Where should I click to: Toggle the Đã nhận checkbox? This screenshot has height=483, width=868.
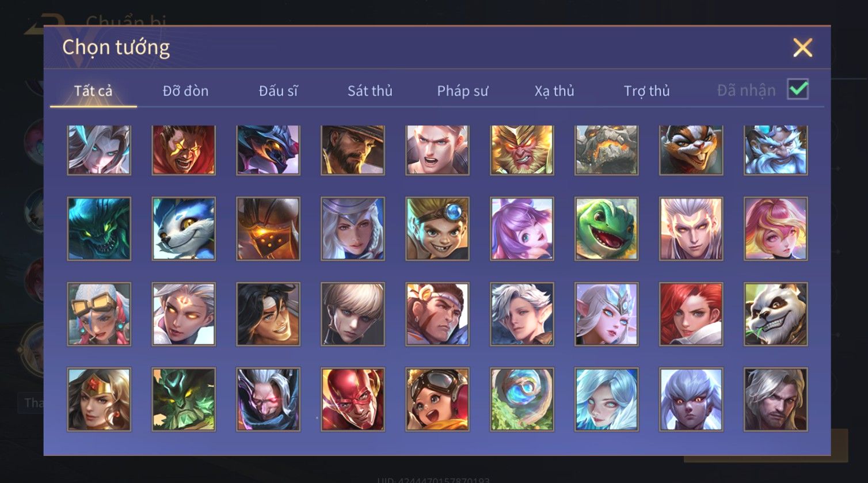pyautogui.click(x=798, y=89)
